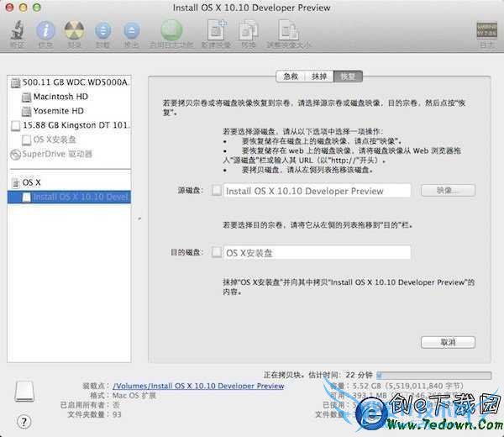Click the '文件夹数量: 93' text
The image size is (504, 437).
94,414
